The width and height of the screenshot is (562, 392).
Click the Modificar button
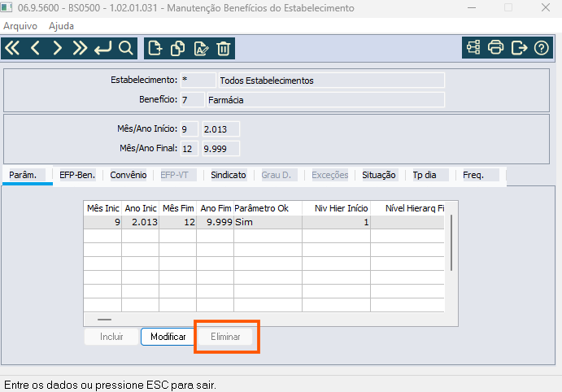[168, 337]
